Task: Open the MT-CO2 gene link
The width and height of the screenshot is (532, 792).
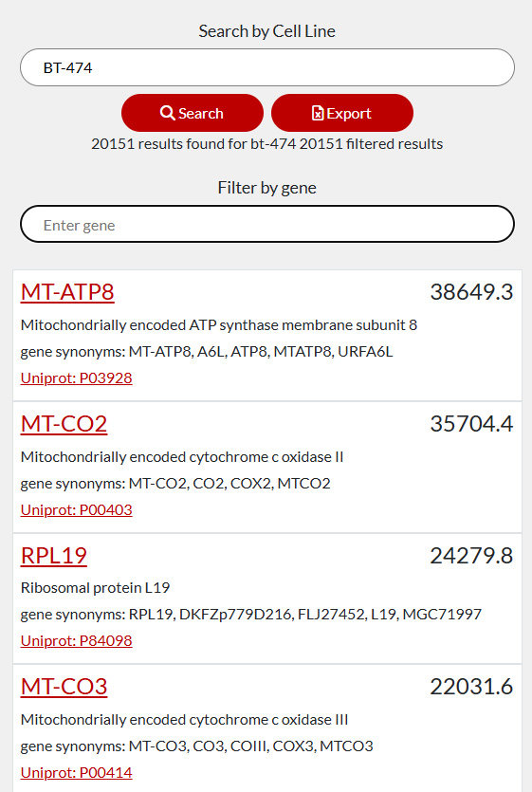Action: [64, 424]
